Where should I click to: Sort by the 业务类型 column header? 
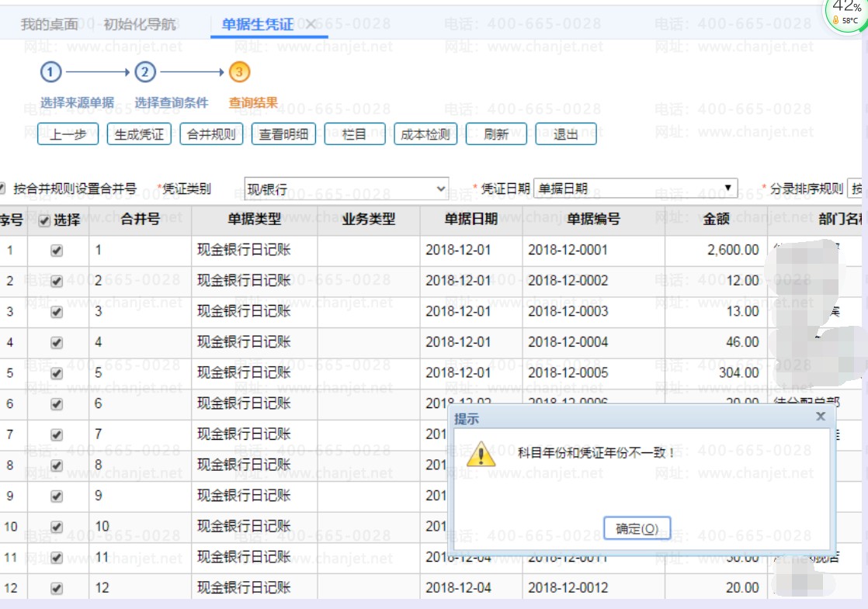pyautogui.click(x=369, y=220)
